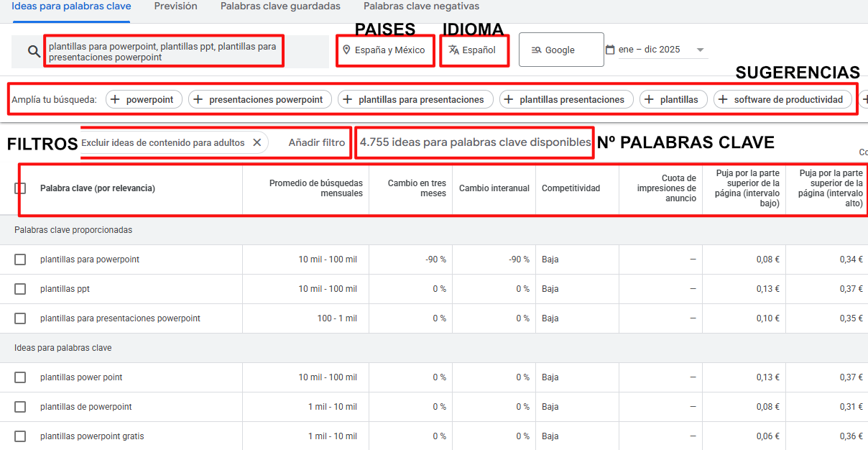
Task: Check the plantillas power point row
Action: [x=20, y=377]
